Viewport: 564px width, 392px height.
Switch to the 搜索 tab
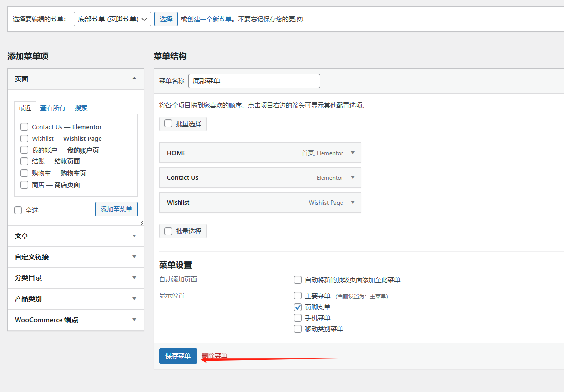tap(81, 108)
